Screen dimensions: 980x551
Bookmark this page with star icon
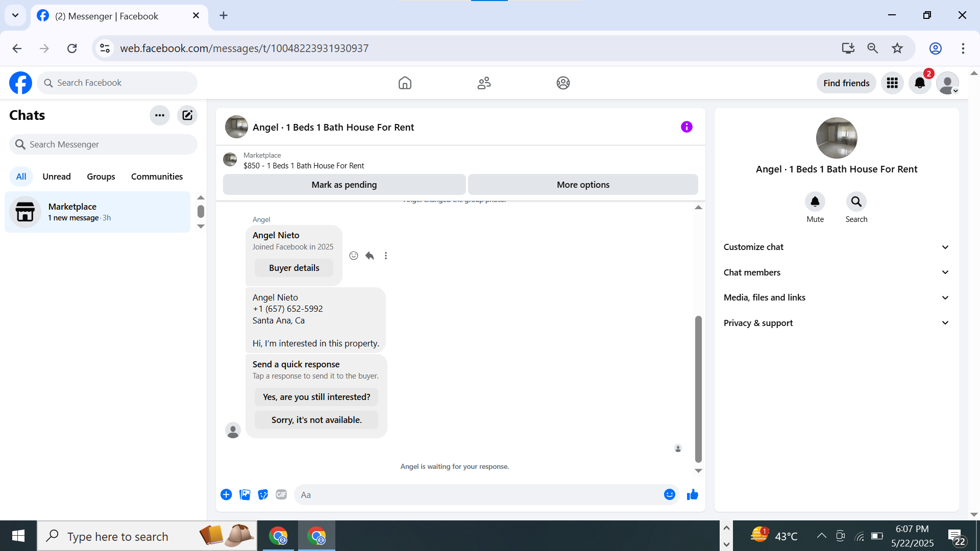pos(897,48)
